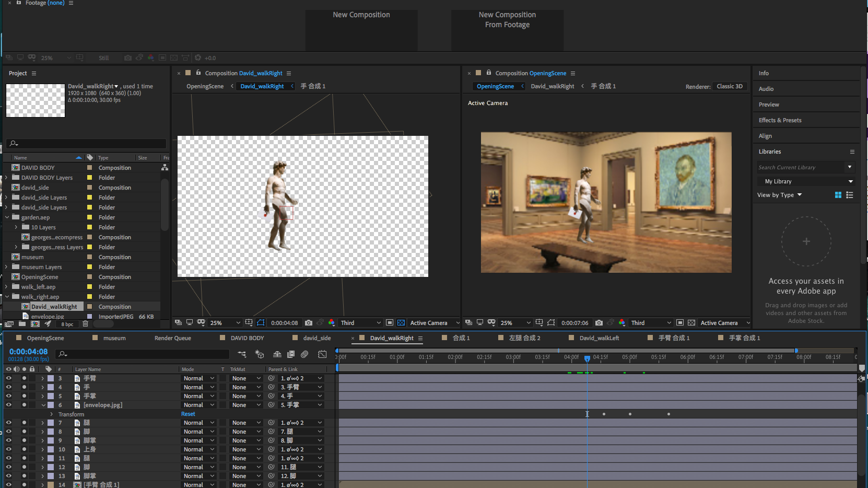Click the Draft 3D icon in timeline
The image size is (868, 488).
tap(260, 354)
